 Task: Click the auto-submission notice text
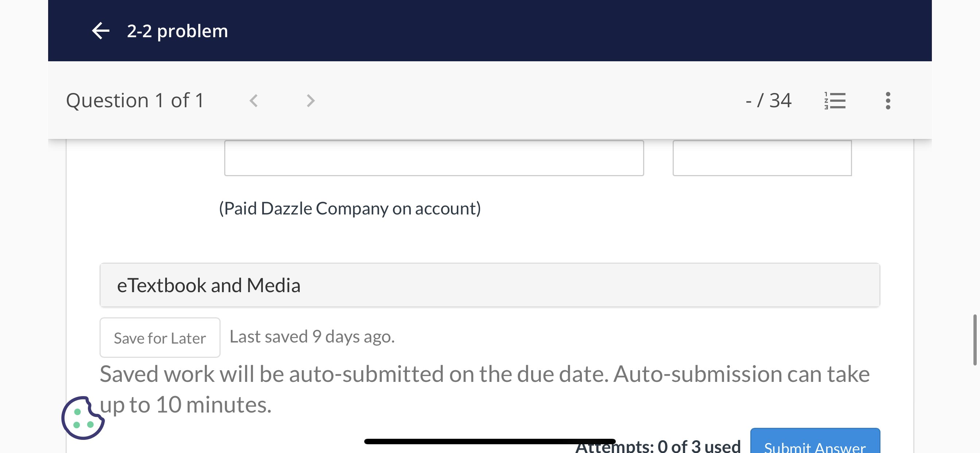click(x=484, y=389)
